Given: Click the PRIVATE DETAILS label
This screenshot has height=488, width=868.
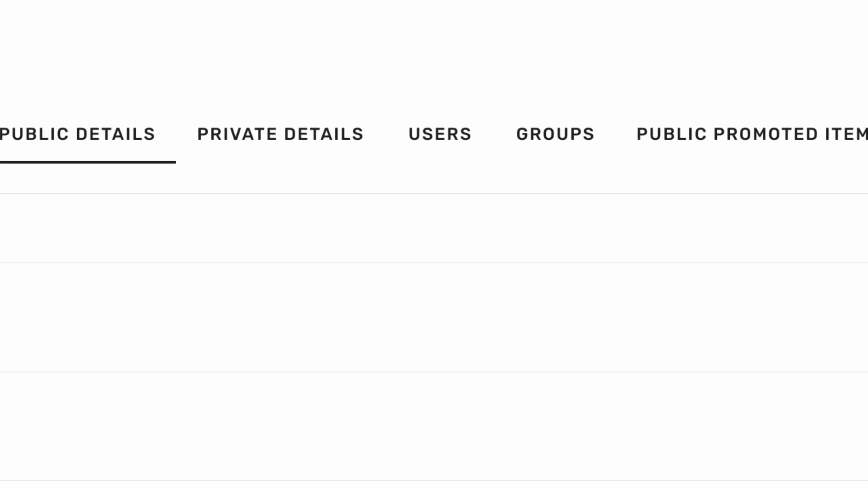Looking at the screenshot, I should click(280, 134).
